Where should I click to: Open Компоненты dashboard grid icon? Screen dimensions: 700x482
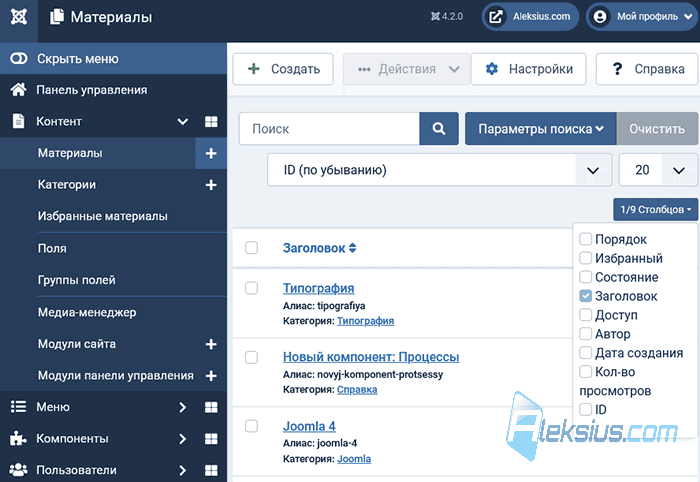[x=211, y=439]
